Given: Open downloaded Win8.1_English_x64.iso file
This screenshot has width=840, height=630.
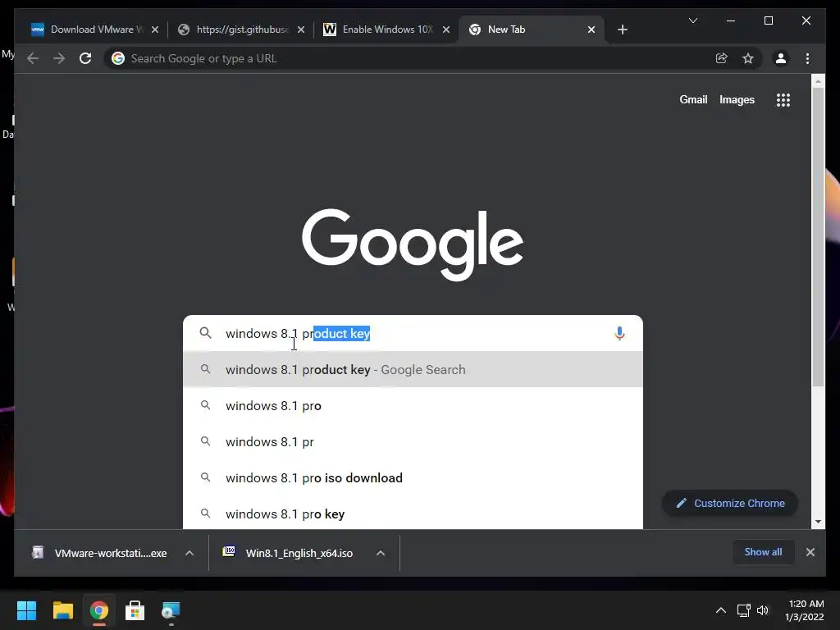Looking at the screenshot, I should point(288,553).
